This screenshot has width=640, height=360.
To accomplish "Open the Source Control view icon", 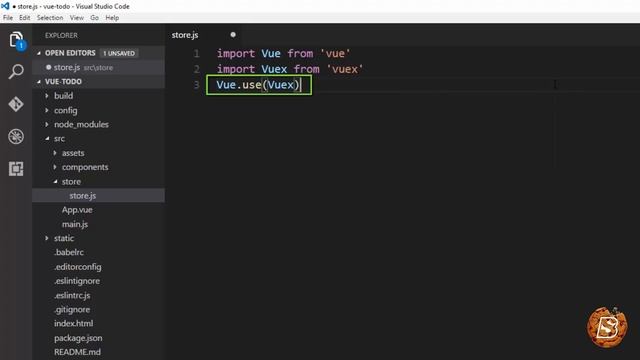I will coord(16,104).
